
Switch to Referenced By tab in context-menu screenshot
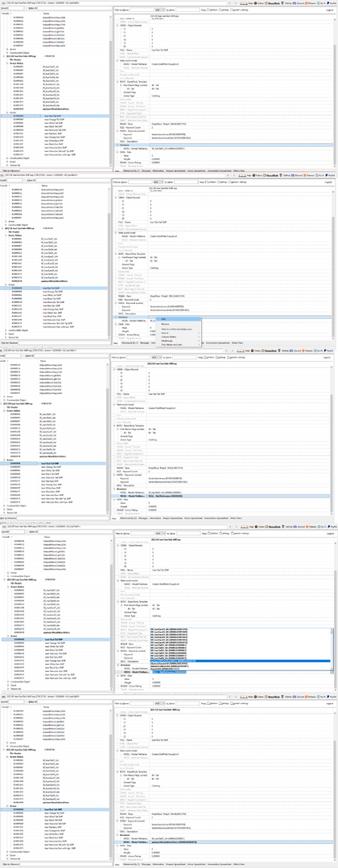(x=130, y=343)
